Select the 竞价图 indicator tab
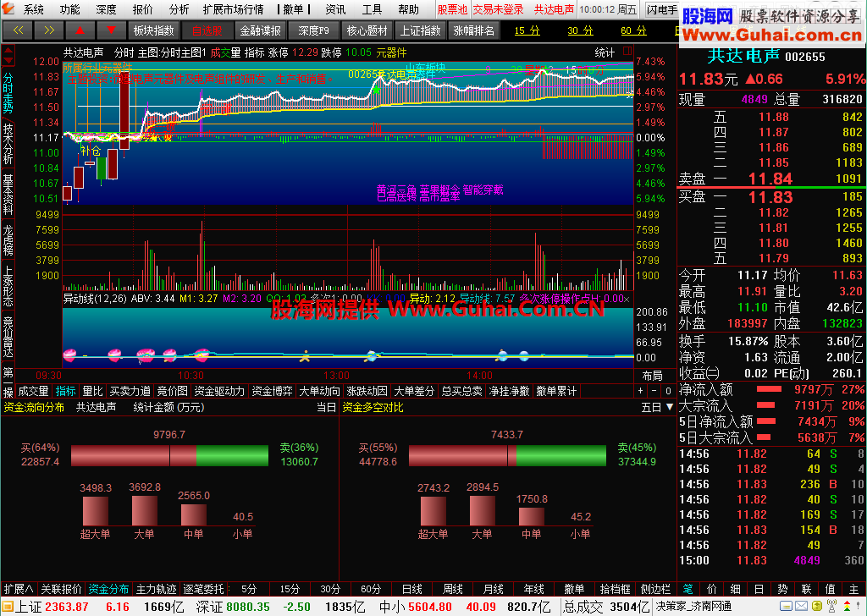Screen dimensions: 867x616 (172, 391)
